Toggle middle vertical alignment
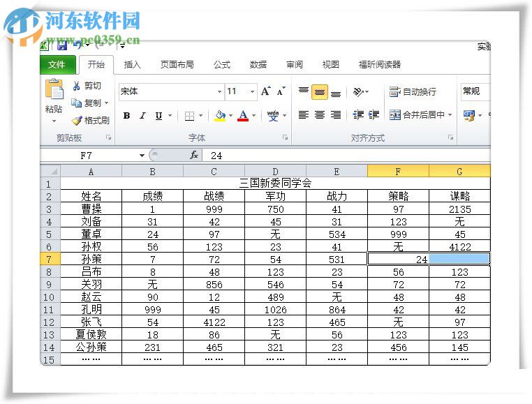 click(x=320, y=92)
